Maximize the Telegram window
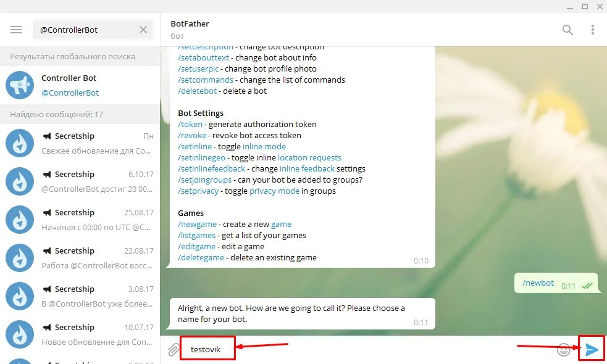The width and height of the screenshot is (607, 364). (x=585, y=7)
